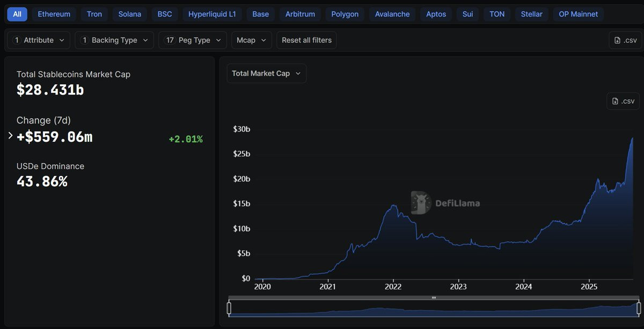Viewport: 644px width, 329px height.
Task: Open the Mcap filter dropdown
Action: (251, 40)
